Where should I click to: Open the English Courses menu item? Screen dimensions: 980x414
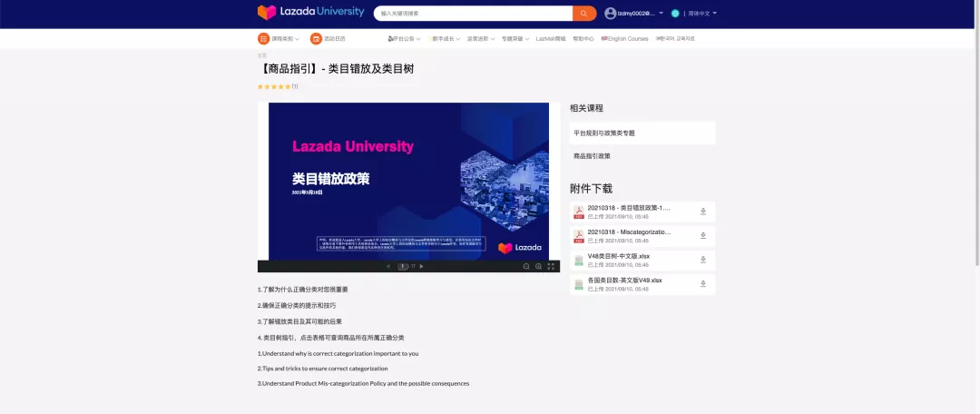624,39
